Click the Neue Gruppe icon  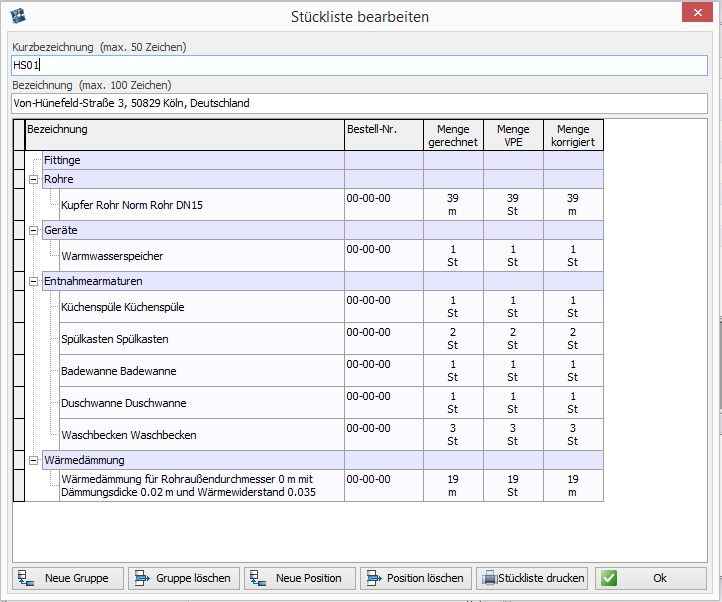pos(26,578)
